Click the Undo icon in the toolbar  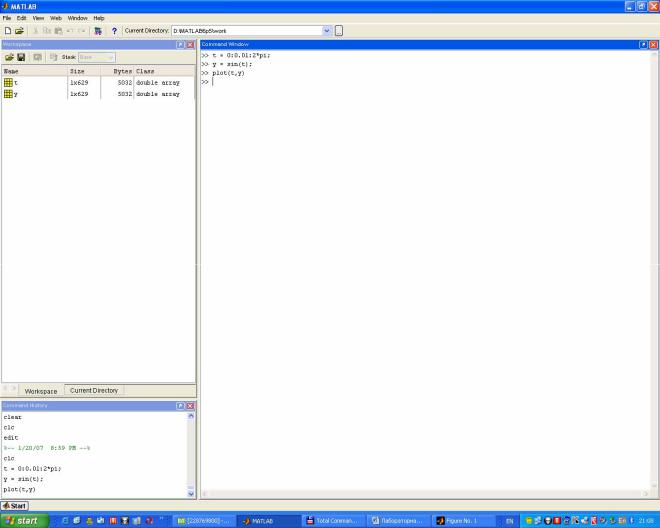point(70,31)
